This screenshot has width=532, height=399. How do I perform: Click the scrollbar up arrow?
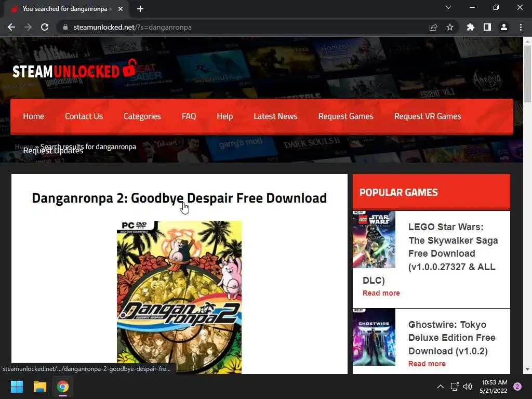pyautogui.click(x=527, y=41)
